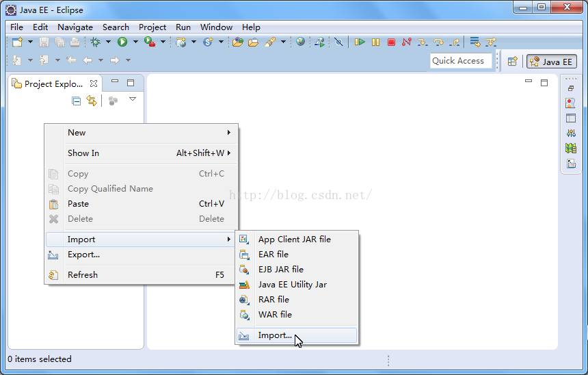
Task: Minimize the editor area pane
Action: tap(529, 81)
